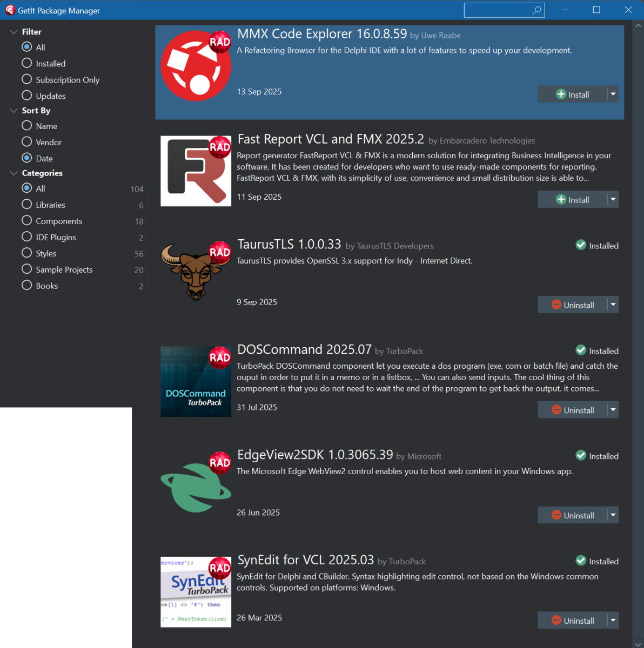Uninstall TaurusTLS package
The height and width of the screenshot is (648, 644).
click(572, 305)
